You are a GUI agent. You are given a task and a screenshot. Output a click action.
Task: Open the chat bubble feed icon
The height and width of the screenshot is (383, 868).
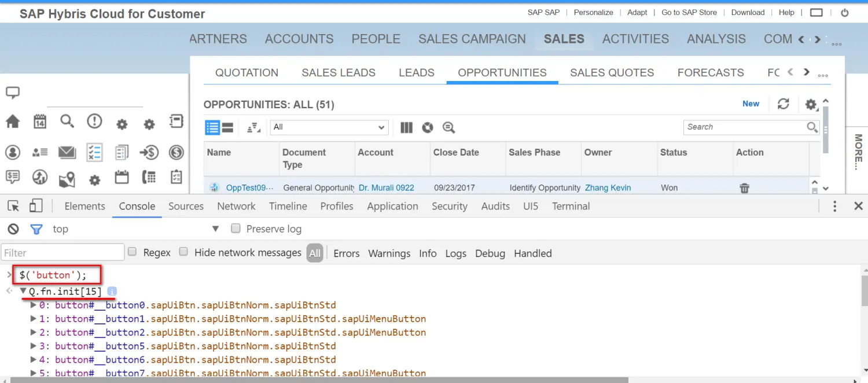coord(13,93)
